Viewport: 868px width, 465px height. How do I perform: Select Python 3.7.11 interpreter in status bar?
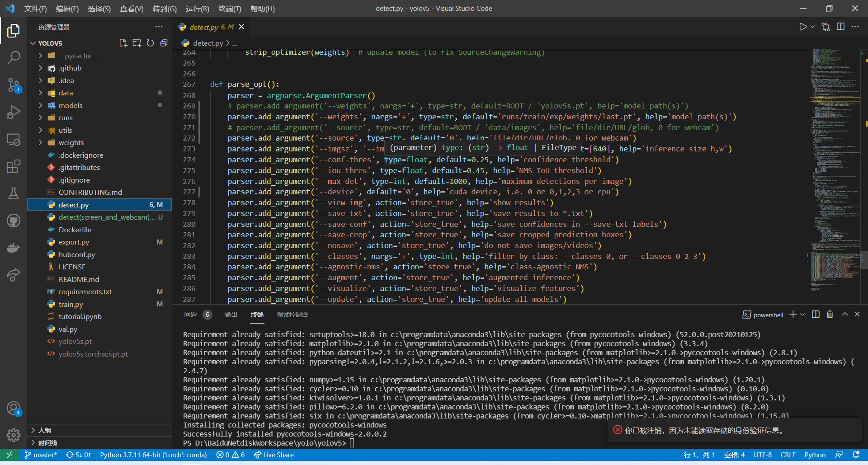[x=153, y=455]
